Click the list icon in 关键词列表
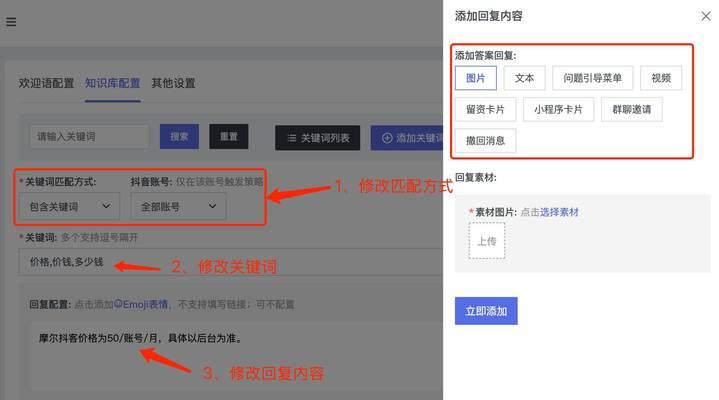 pyautogui.click(x=292, y=138)
